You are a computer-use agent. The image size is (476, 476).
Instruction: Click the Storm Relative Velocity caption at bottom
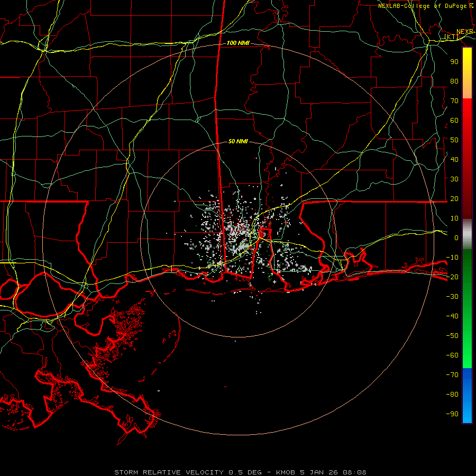click(x=240, y=472)
